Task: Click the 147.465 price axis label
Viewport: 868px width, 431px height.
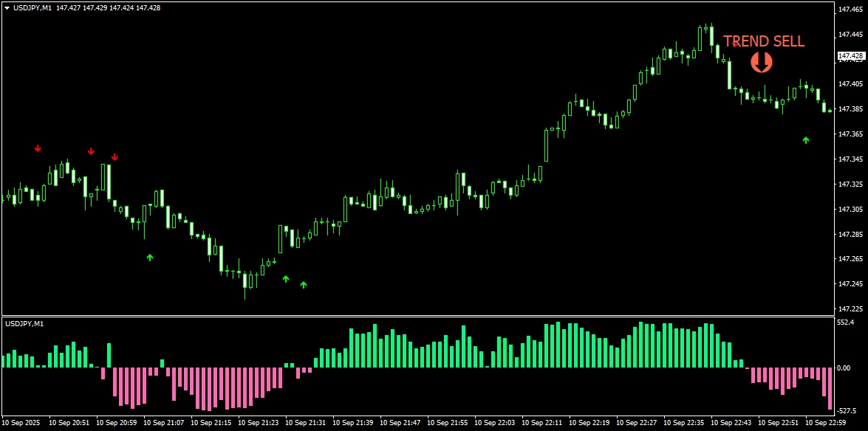Action: coord(851,10)
